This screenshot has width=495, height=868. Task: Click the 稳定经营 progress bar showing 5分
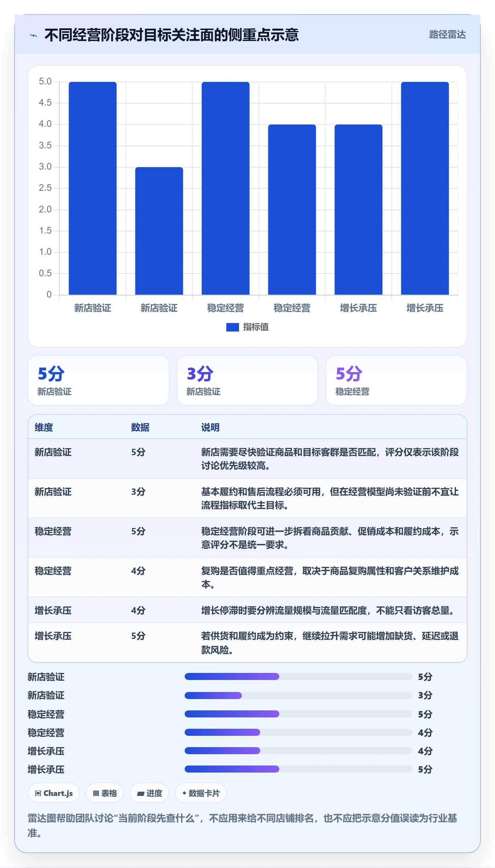tap(298, 714)
